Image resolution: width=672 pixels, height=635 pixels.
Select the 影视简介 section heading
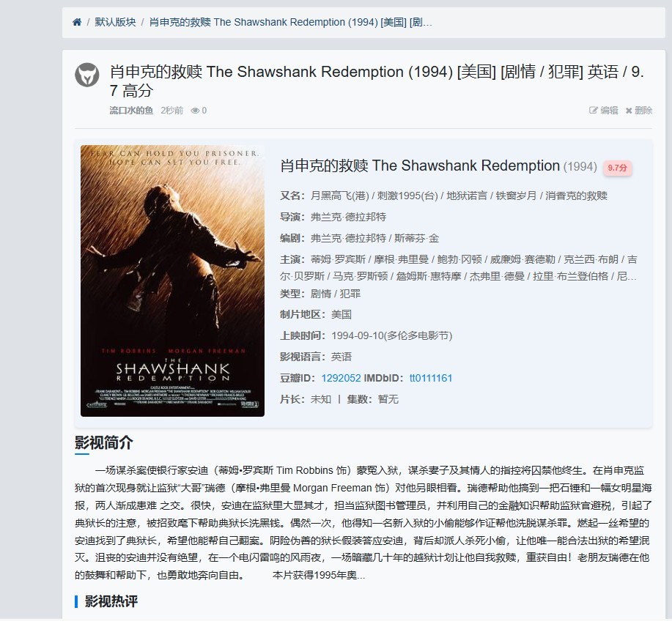click(104, 442)
